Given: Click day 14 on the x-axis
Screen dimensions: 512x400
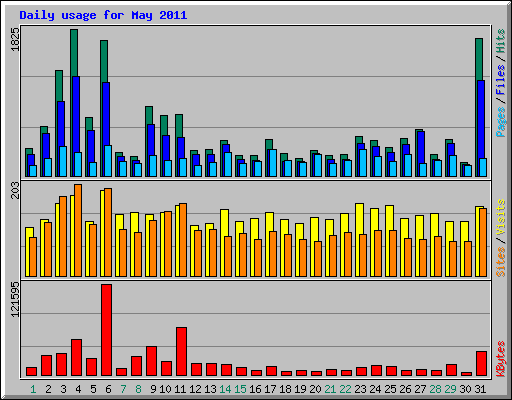Looking at the screenshot, I should tap(225, 389).
